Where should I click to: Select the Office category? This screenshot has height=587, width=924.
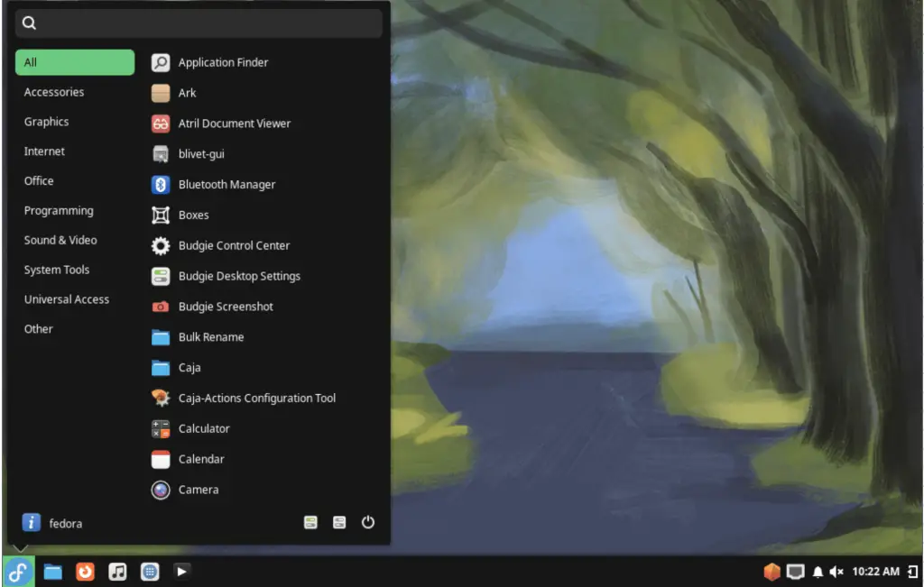75,180
